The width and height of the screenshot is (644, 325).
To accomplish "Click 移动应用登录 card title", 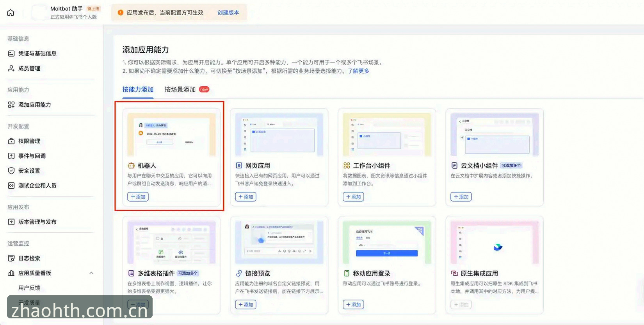I will point(372,273).
